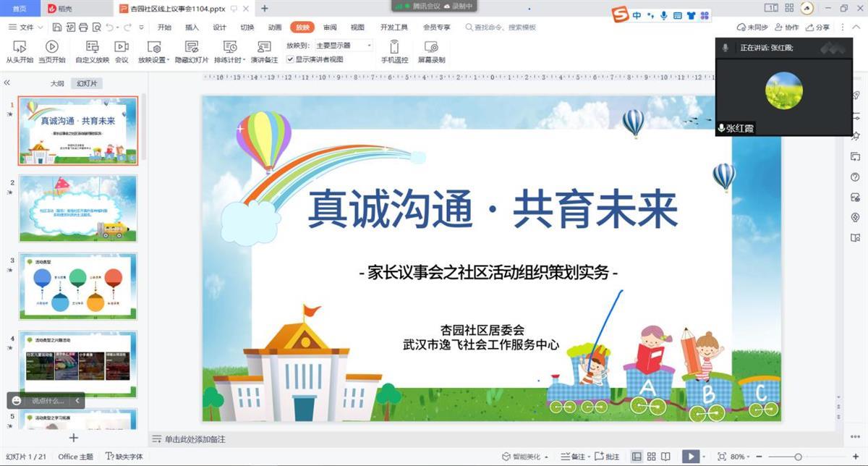Select slide 3 thumbnail 活动类型
868x466 pixels.
(x=77, y=282)
